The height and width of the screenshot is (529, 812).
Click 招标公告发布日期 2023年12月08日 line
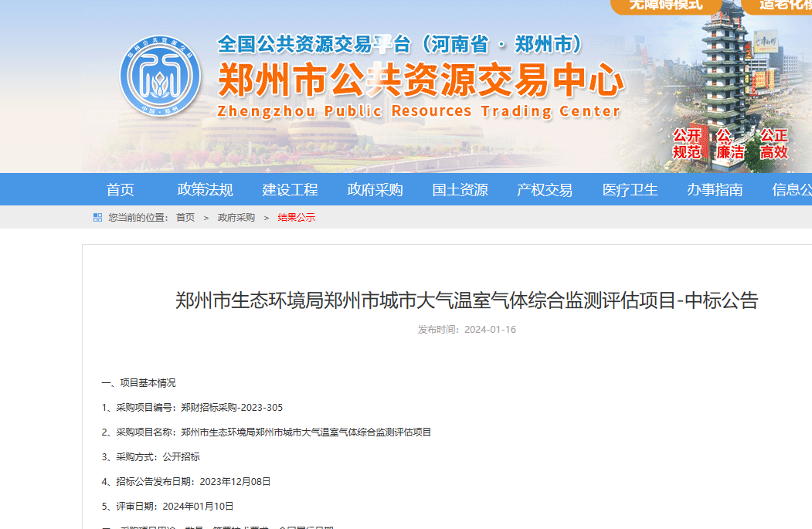[186, 482]
